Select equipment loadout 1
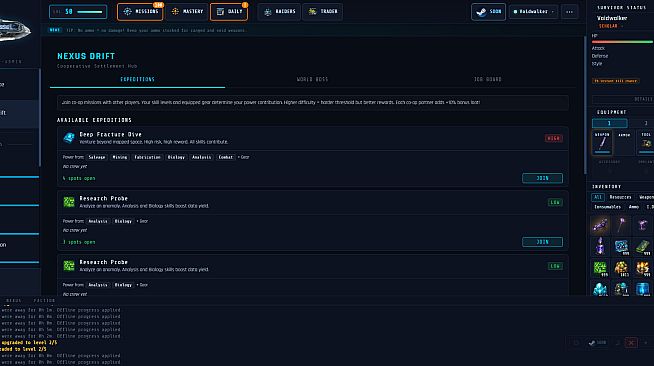654x366 pixels. (x=609, y=123)
